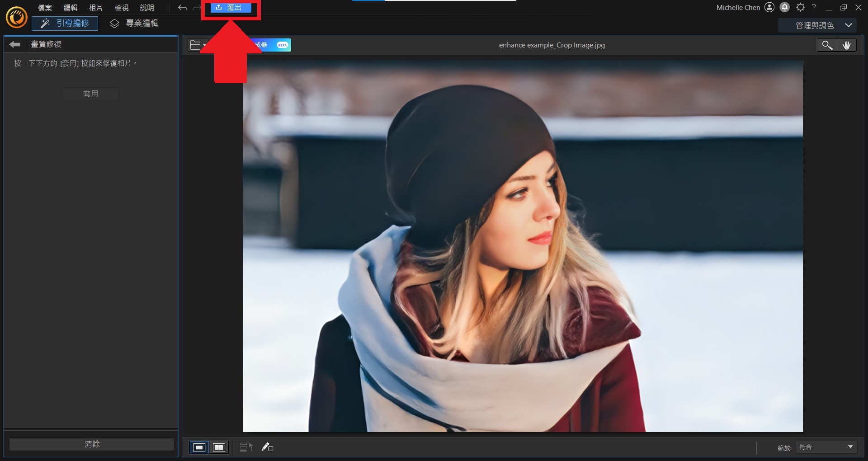Open the settings gear
The height and width of the screenshot is (461, 868).
[x=801, y=7]
